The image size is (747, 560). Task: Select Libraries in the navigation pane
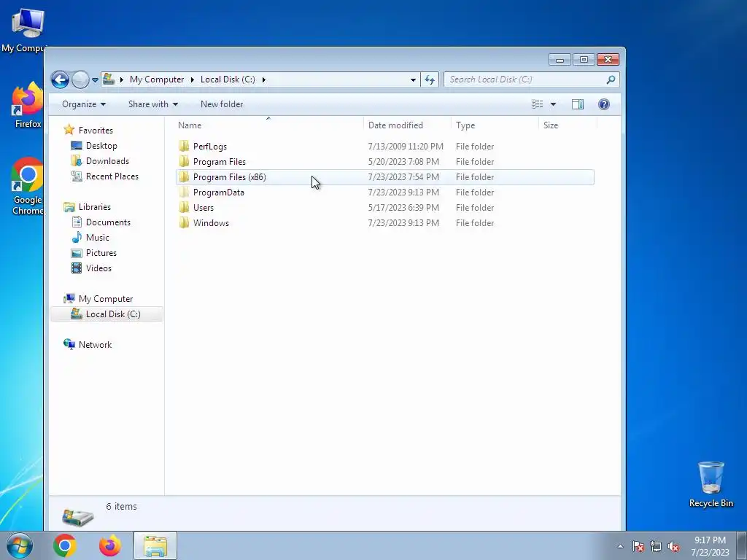94,206
